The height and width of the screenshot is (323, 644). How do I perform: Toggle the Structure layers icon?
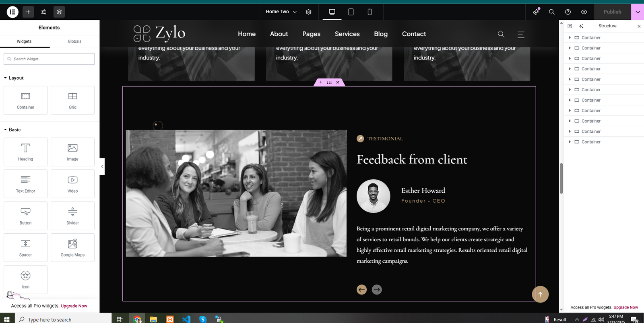click(x=59, y=12)
